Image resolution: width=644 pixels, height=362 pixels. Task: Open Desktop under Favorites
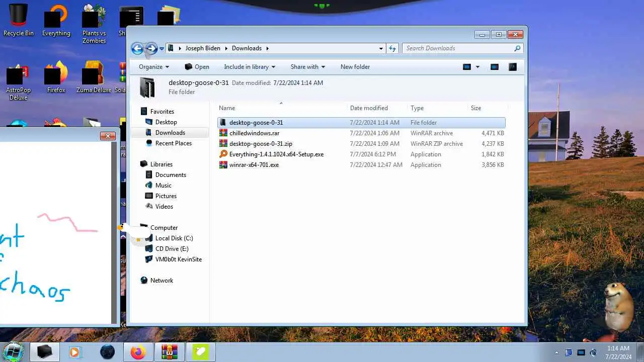166,122
